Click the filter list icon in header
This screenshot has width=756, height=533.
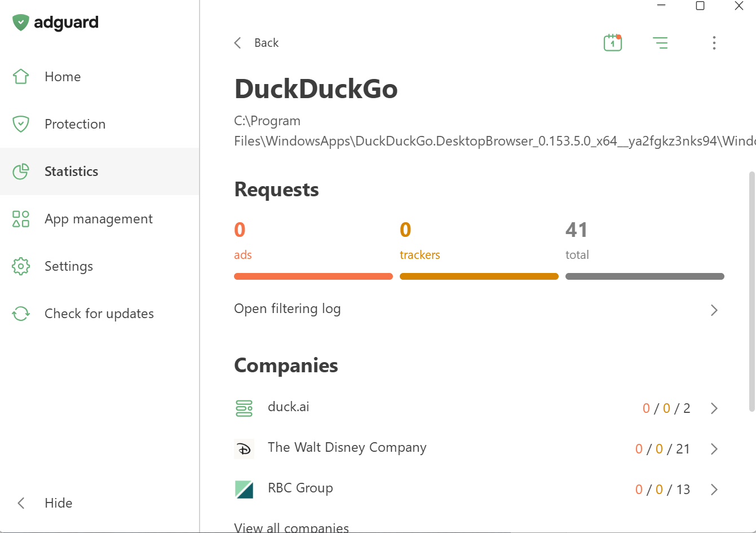point(660,43)
